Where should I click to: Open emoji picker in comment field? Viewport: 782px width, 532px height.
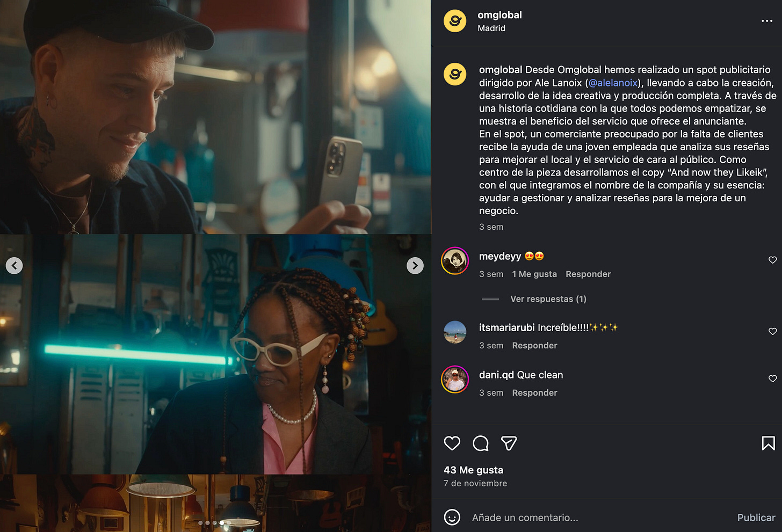[x=452, y=518]
